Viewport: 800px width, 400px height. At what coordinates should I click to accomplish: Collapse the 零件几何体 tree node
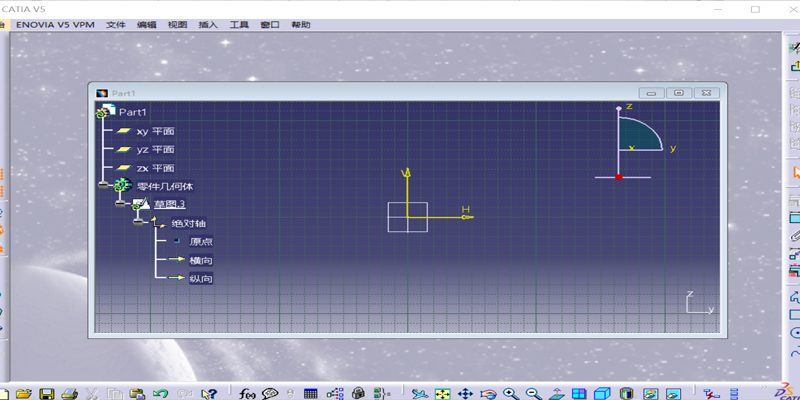[x=103, y=186]
